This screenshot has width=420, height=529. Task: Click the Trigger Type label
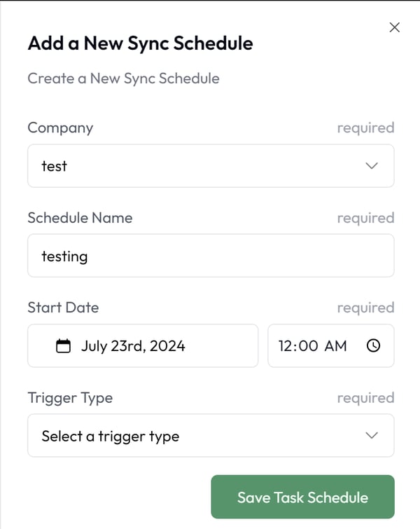click(x=70, y=398)
